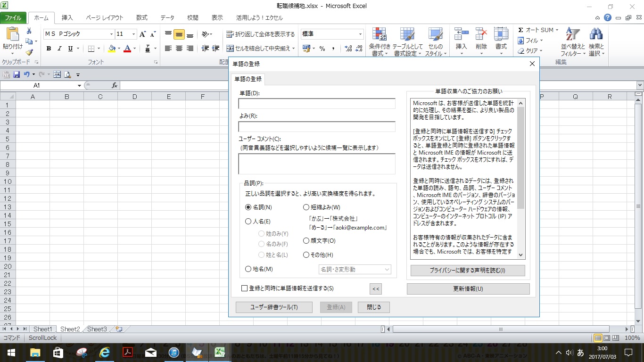This screenshot has width=644, height=362.
Task: Click the AutoSum sigma icon
Action: pyautogui.click(x=521, y=30)
